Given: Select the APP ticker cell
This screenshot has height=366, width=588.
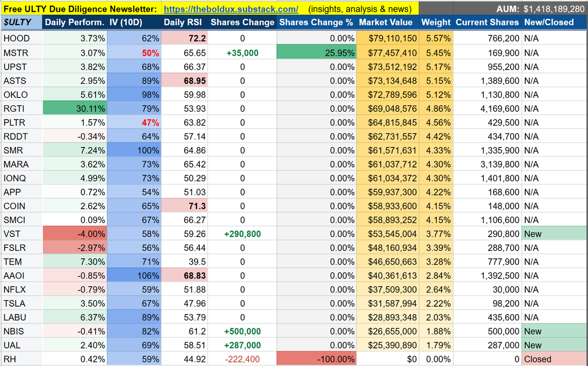Looking at the screenshot, I should click(x=21, y=192).
